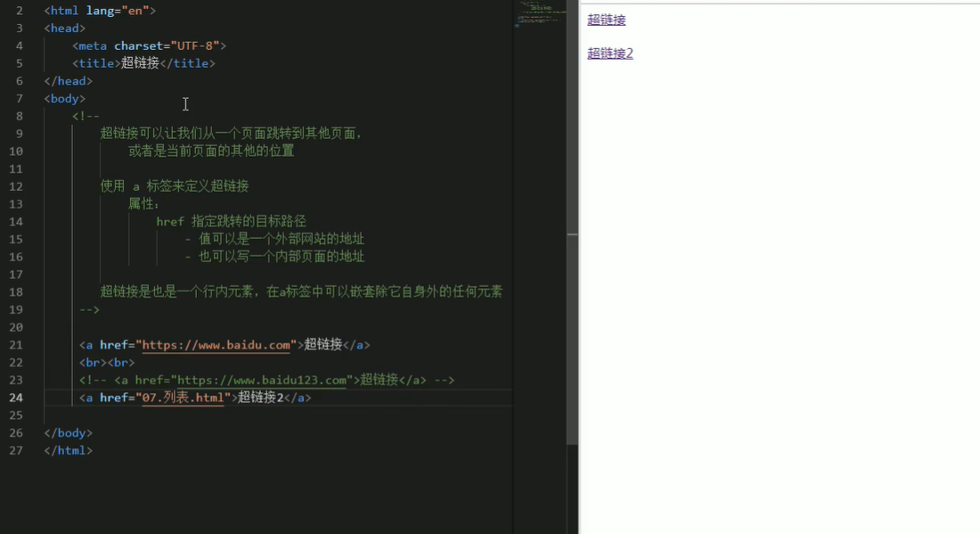Click the https://www.baidu.com URL in line 21
980x534 pixels.
tap(216, 345)
